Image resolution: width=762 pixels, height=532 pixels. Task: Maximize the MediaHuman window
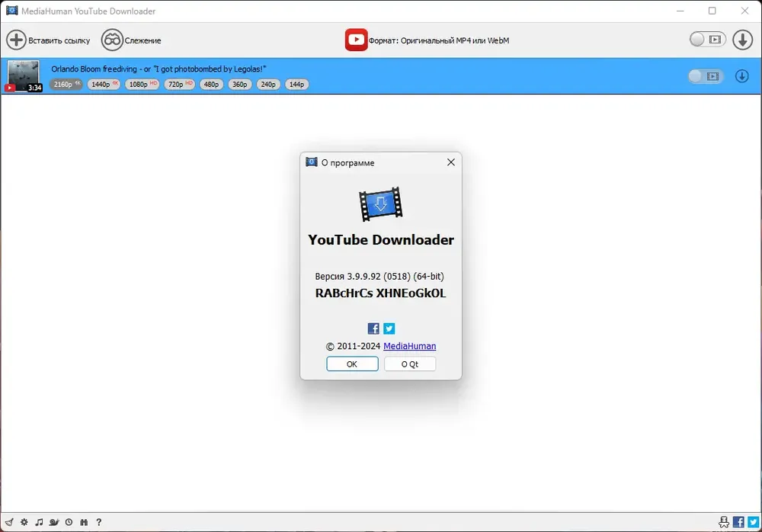pyautogui.click(x=712, y=11)
